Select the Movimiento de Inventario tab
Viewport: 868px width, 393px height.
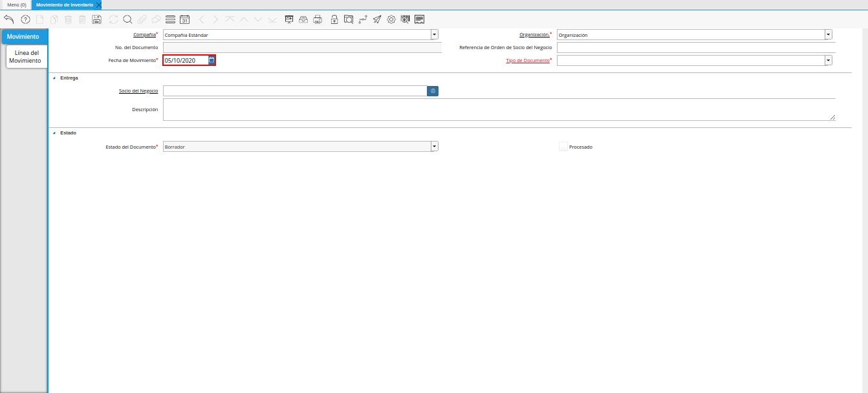(64, 5)
